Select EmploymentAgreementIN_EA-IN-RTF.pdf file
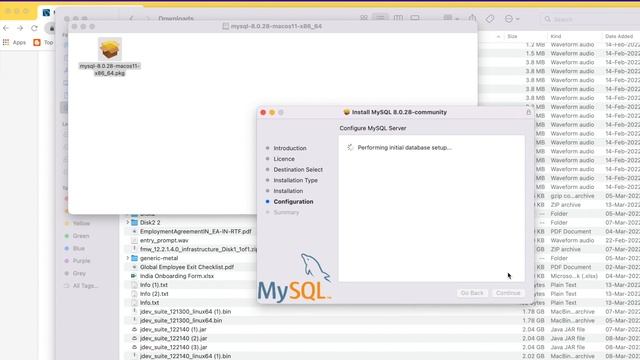Viewport: 640px width, 360px height. [x=196, y=231]
